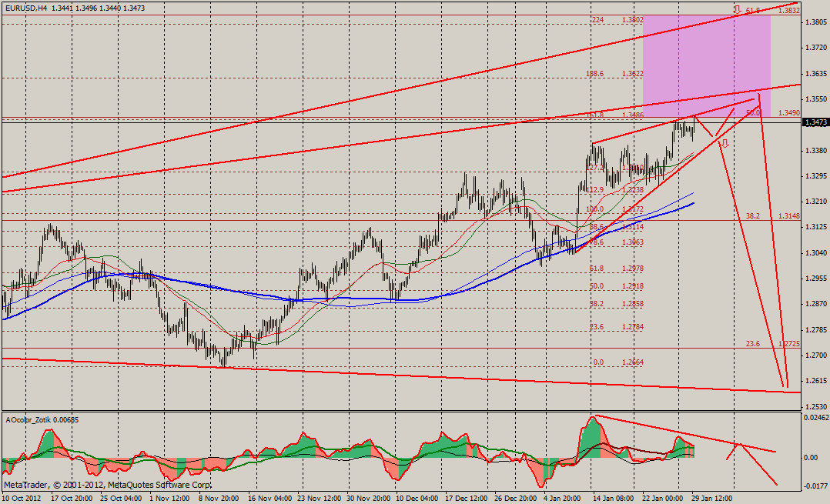Image resolution: width=830 pixels, height=504 pixels.
Task: Click the 1.3486 Fibonacci price label
Action: [633, 115]
